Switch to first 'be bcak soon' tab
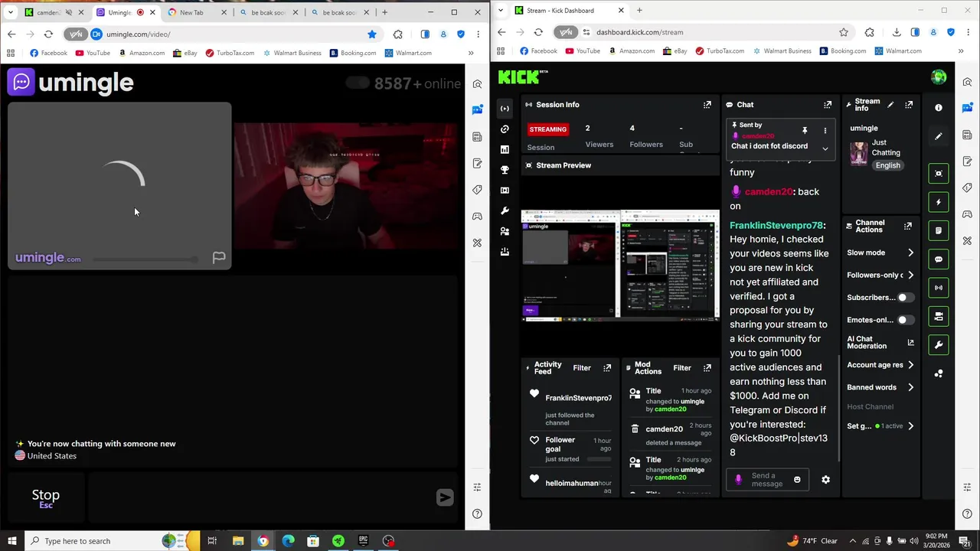This screenshot has width=980, height=551. click(x=268, y=12)
